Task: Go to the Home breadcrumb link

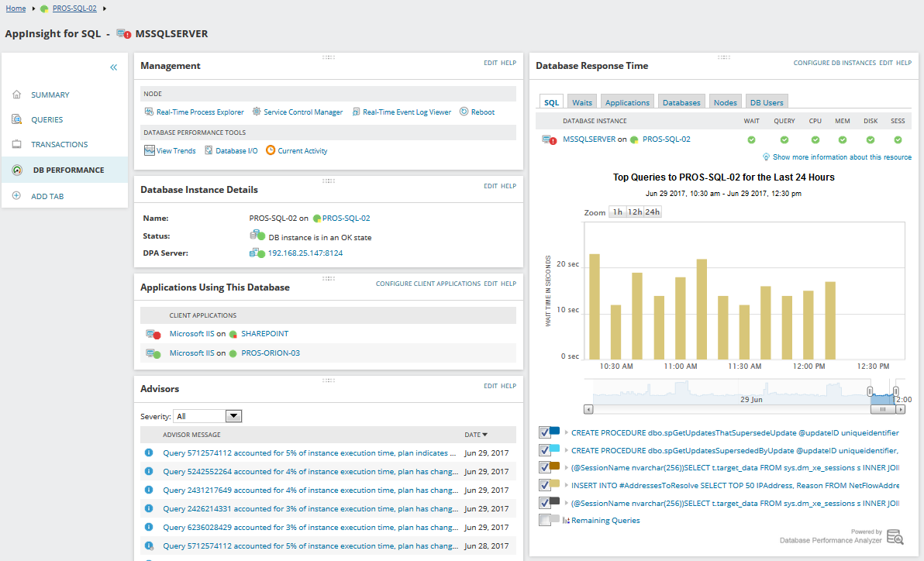Action: (16, 9)
